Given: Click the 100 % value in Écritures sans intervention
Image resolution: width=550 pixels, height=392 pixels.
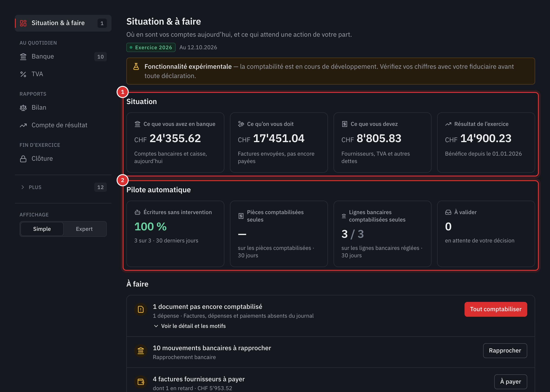Looking at the screenshot, I should (151, 227).
